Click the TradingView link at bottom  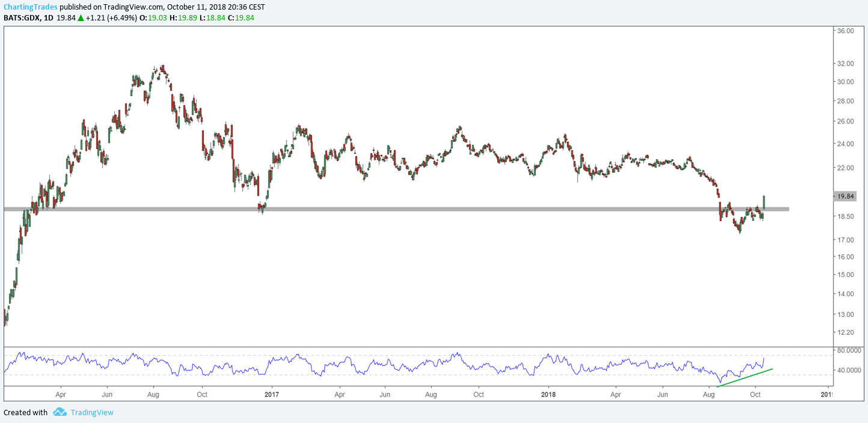click(91, 412)
